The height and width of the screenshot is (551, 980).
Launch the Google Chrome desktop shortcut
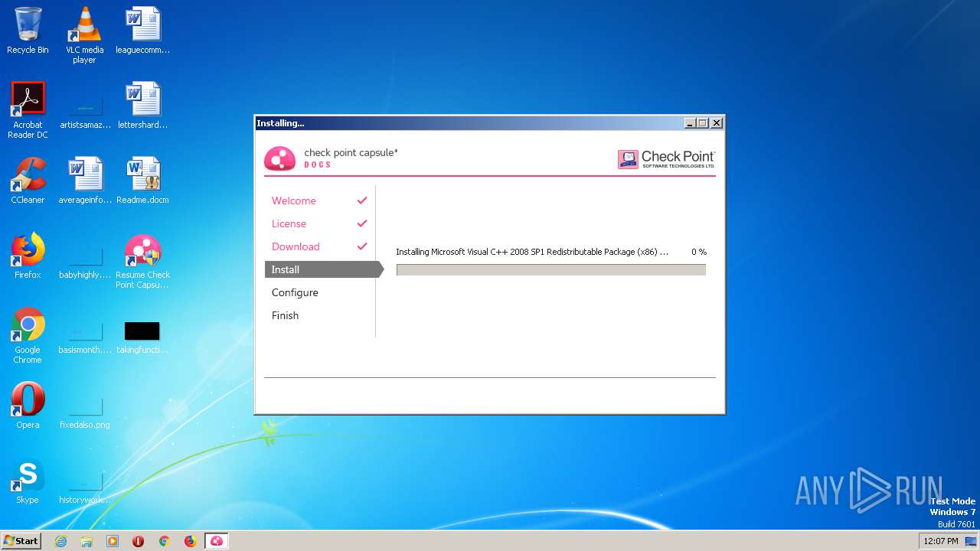tap(28, 336)
